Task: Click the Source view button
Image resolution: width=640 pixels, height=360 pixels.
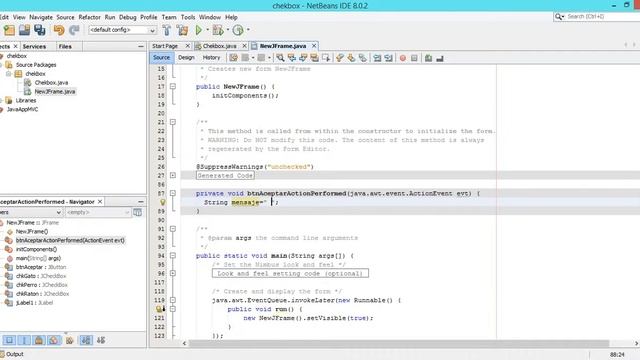Action: (x=161, y=58)
